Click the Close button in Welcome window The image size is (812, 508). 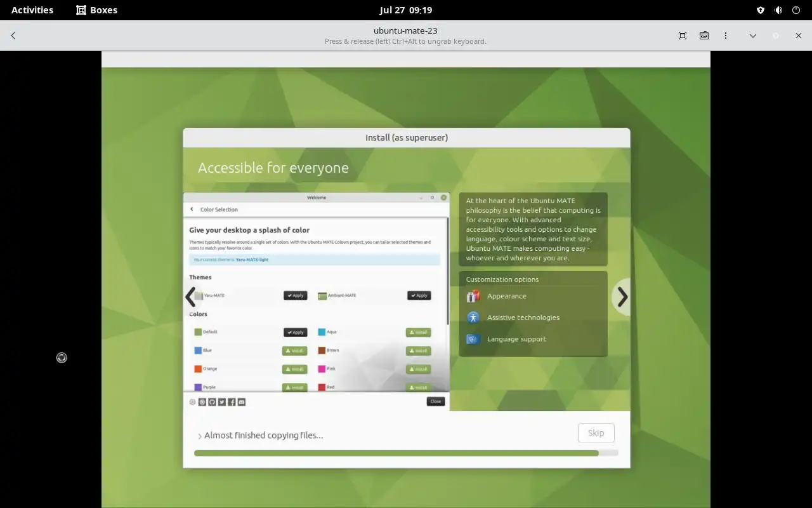pyautogui.click(x=435, y=401)
